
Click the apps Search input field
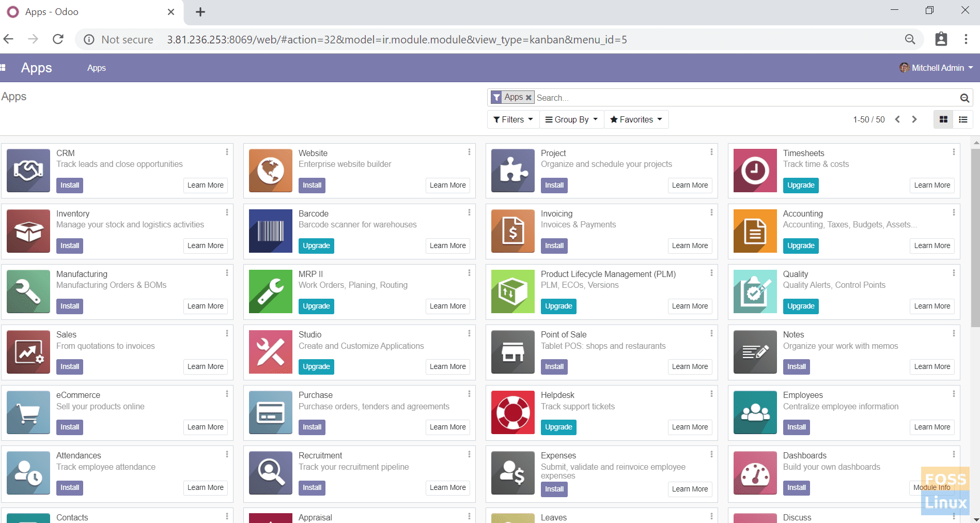click(746, 98)
